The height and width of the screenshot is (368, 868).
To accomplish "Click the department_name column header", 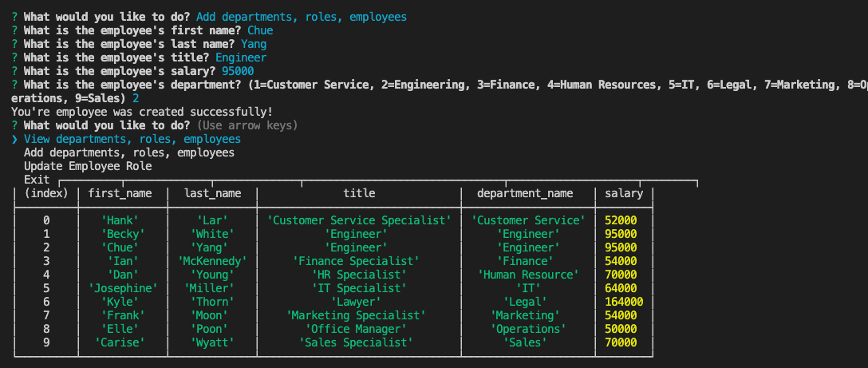I will [x=525, y=193].
